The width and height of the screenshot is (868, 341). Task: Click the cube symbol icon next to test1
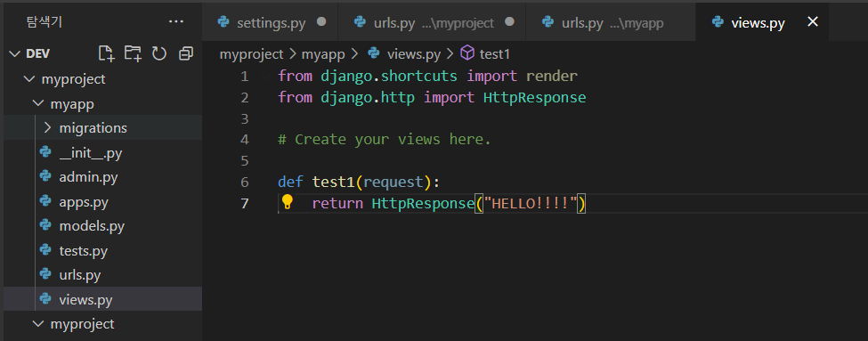467,53
